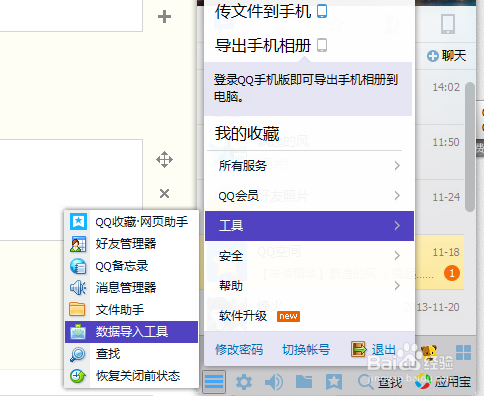Click the 14:02 conversation timestamp
Image resolution: width=484 pixels, height=396 pixels.
[446, 87]
